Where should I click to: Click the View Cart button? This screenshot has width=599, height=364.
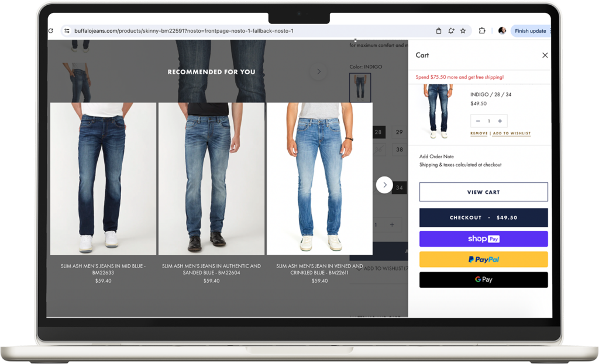click(x=483, y=192)
